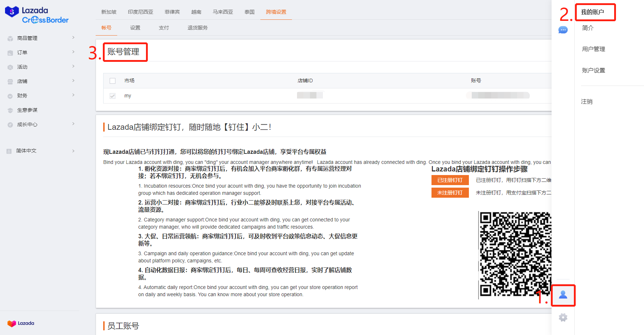Click the 账号 column header
This screenshot has width=644, height=335.
click(x=476, y=81)
